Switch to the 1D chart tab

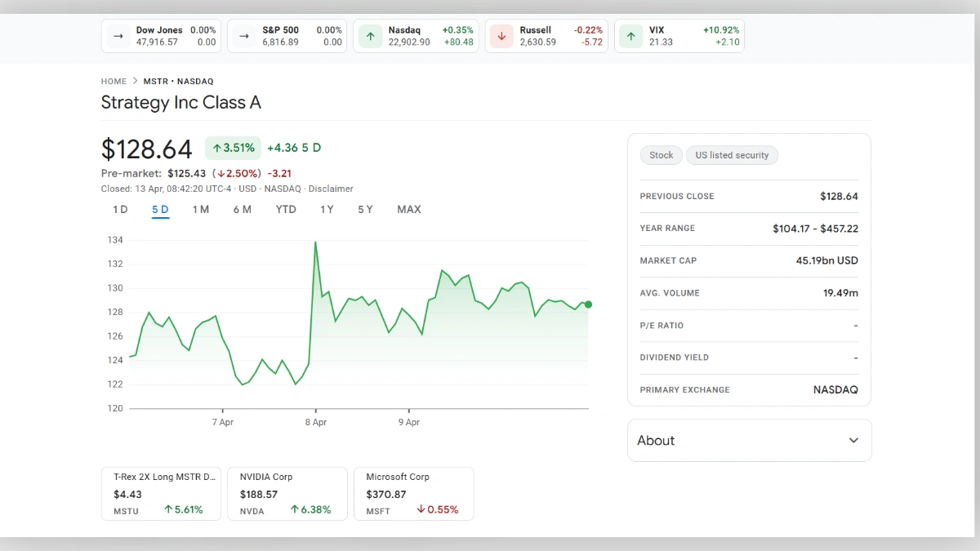[119, 209]
